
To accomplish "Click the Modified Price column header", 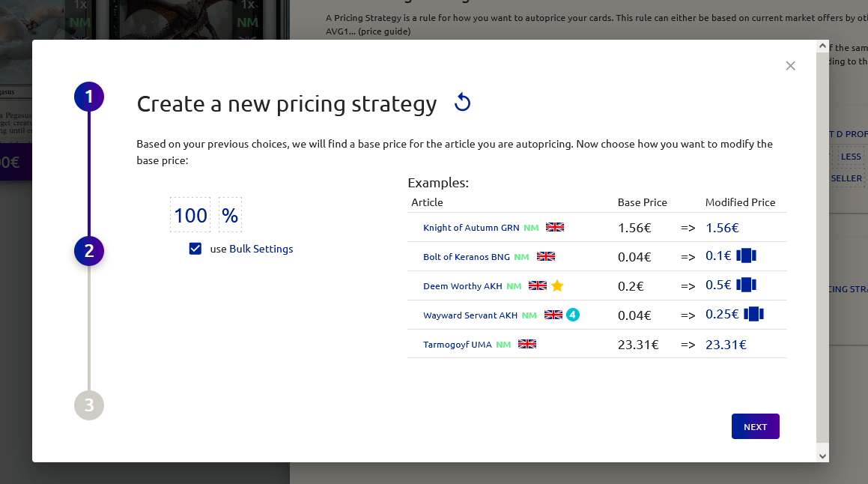I will 740,202.
